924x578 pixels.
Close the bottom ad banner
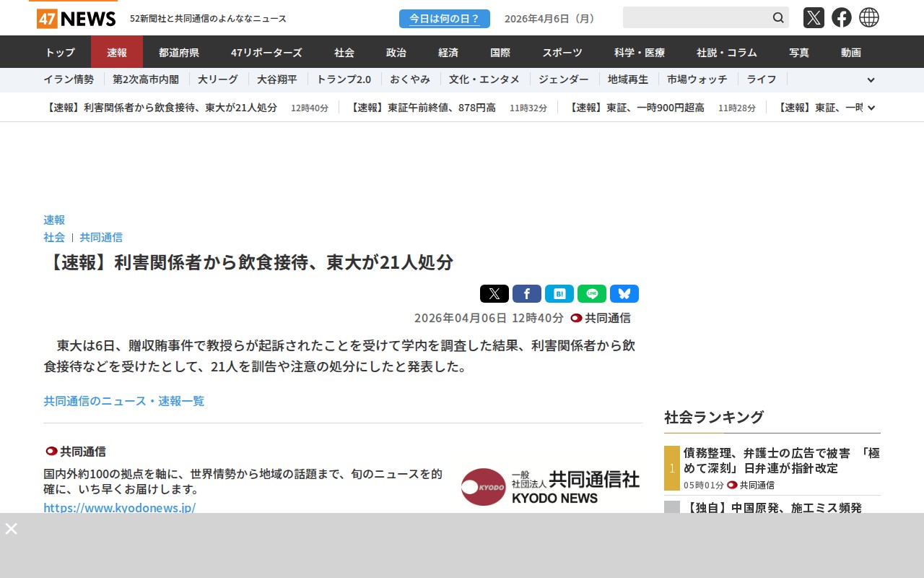[x=11, y=528]
